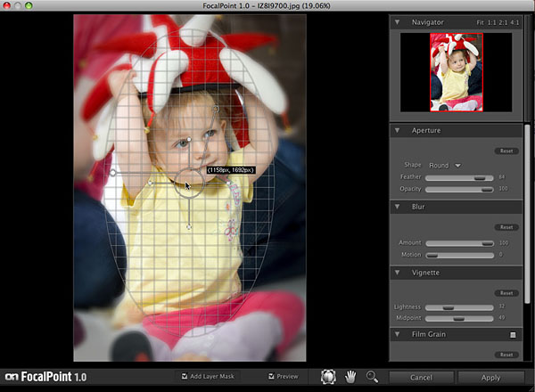Collapse the Blur section

397,207
